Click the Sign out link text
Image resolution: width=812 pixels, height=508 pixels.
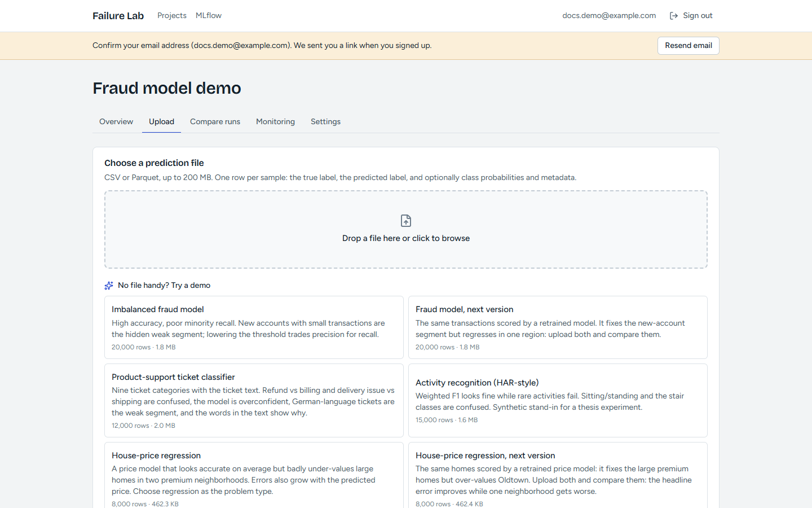pyautogui.click(x=698, y=16)
